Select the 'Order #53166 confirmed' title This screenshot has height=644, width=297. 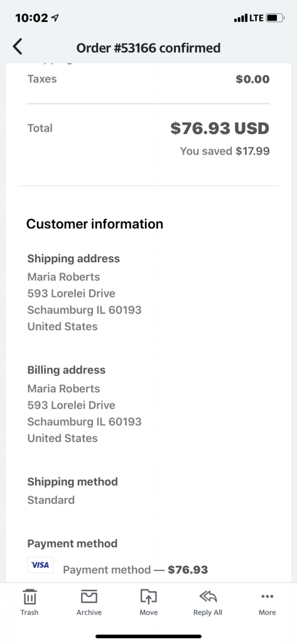point(148,48)
